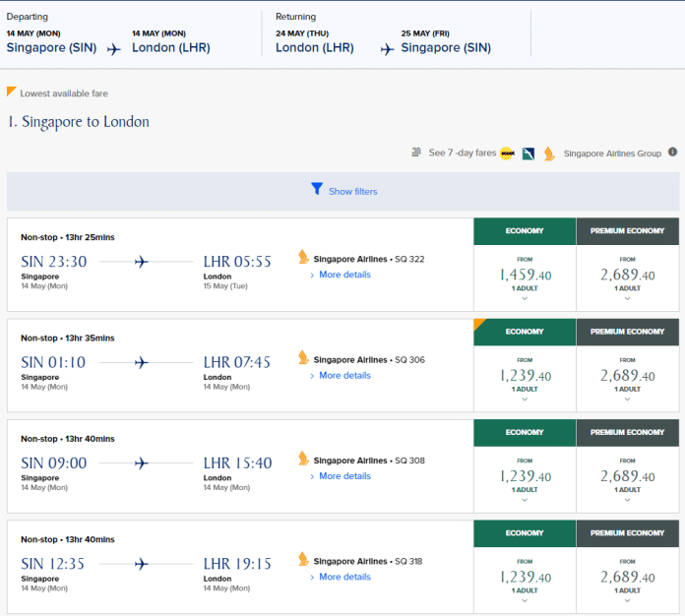Expand Economy fare chevron for SQ 322
Image resolution: width=685 pixels, height=616 pixels.
[x=525, y=299]
